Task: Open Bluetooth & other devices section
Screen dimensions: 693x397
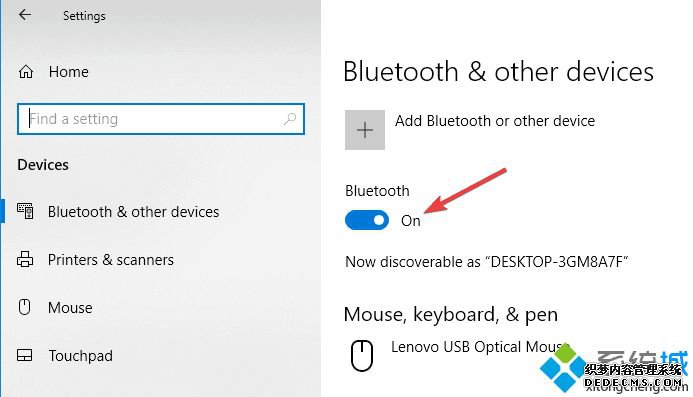Action: click(133, 212)
